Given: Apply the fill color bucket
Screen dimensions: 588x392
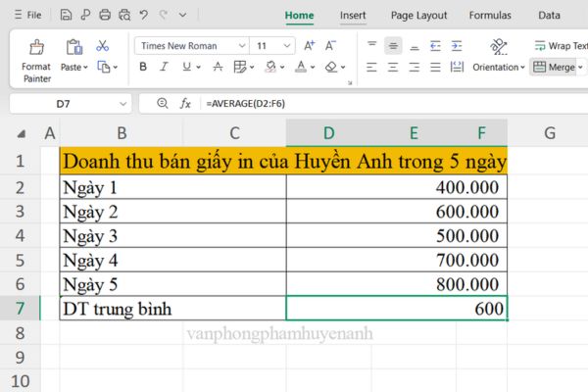Looking at the screenshot, I should pos(270,67).
